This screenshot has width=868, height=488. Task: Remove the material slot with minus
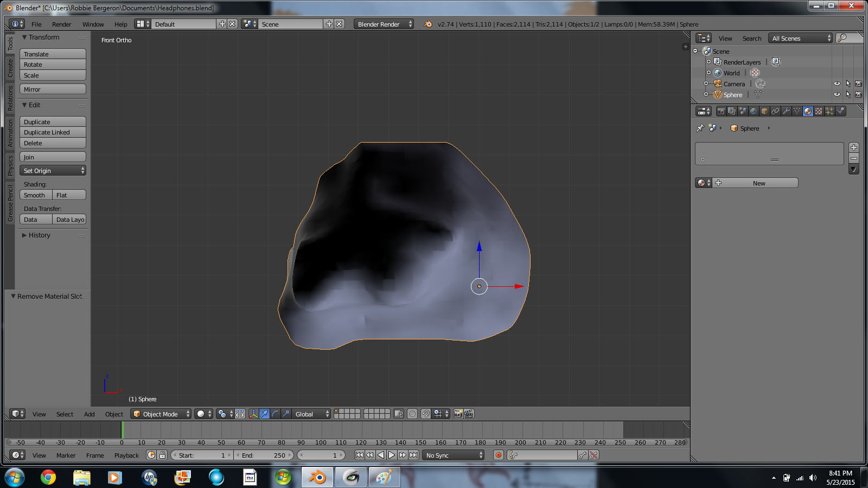pyautogui.click(x=854, y=158)
